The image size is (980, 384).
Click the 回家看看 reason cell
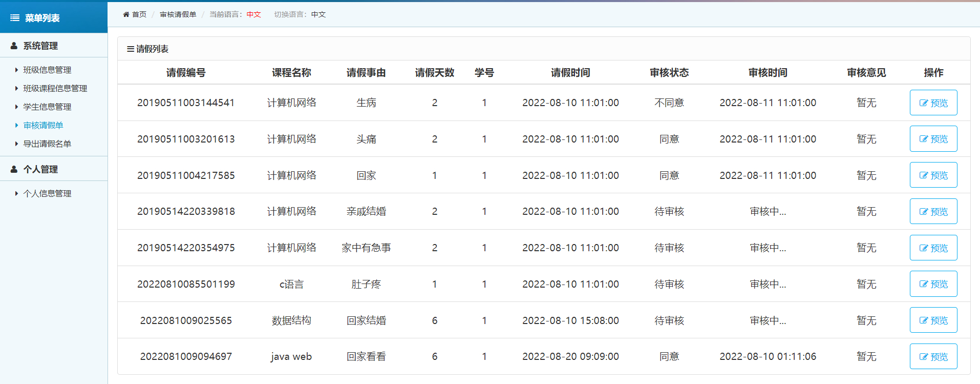[x=366, y=356]
